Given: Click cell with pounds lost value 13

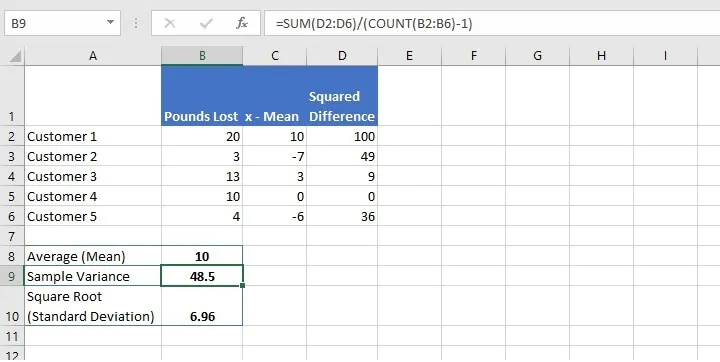Looking at the screenshot, I should 202,176.
